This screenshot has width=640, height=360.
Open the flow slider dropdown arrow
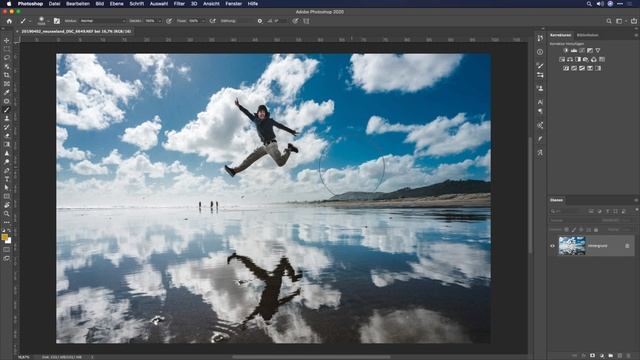point(203,21)
